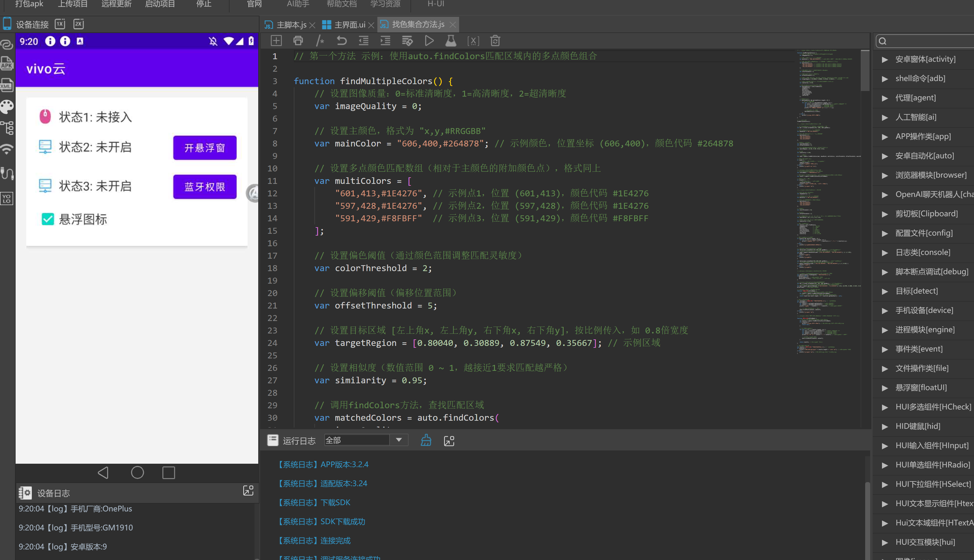The width and height of the screenshot is (974, 560).
Task: Expand APP操作类[app] tree node
Action: (885, 137)
